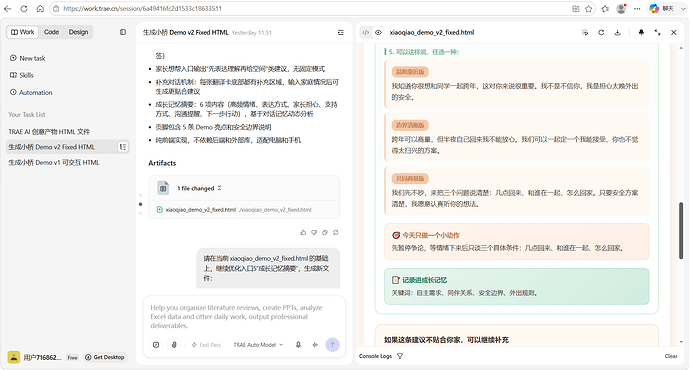The image size is (690, 370).
Task: Click the 温和修复版 label
Action: [410, 72]
